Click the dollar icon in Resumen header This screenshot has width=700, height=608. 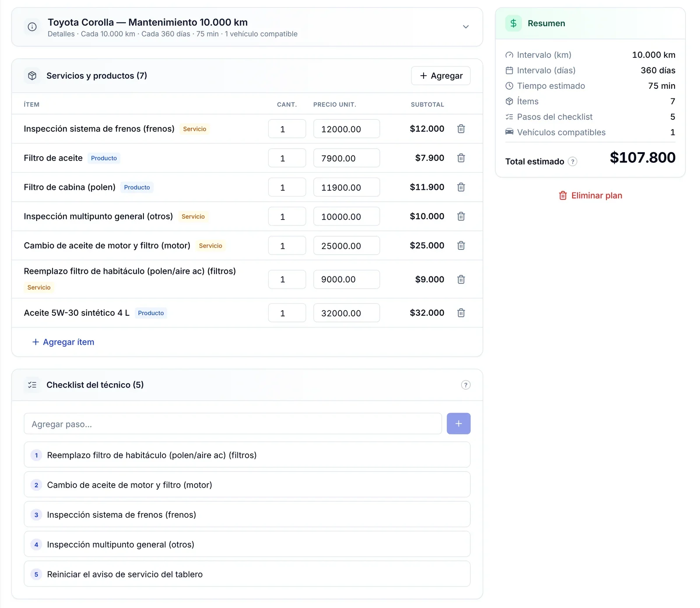[513, 23]
